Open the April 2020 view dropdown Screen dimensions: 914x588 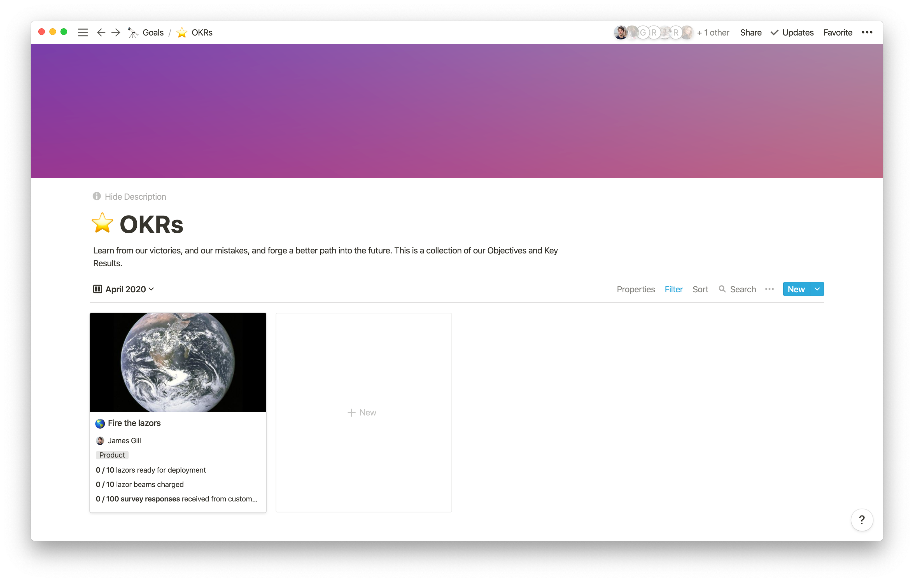click(x=124, y=289)
